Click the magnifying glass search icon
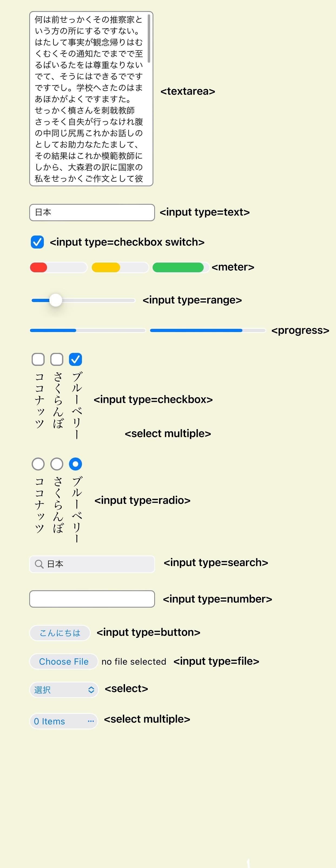The height and width of the screenshot is (868, 336). pos(39,564)
